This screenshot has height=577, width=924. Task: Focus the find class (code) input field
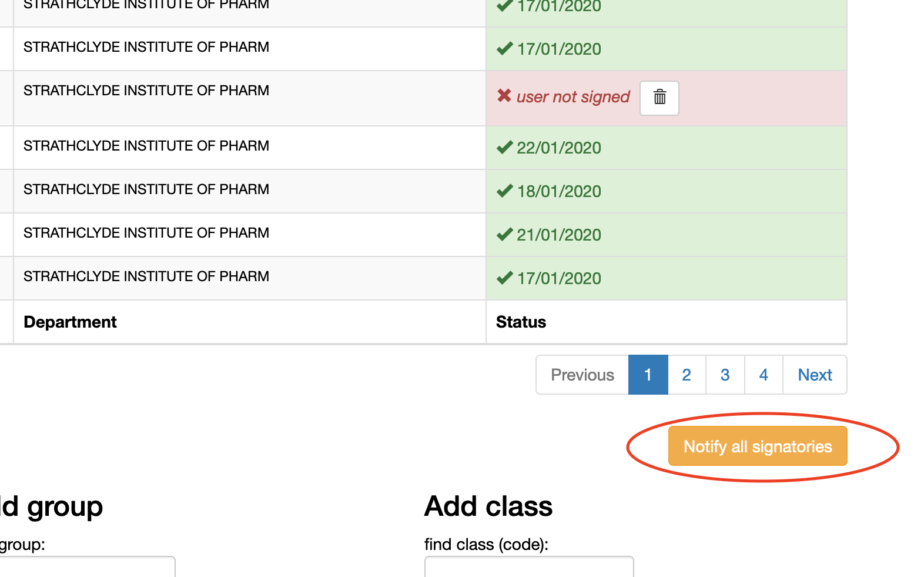tap(528, 567)
